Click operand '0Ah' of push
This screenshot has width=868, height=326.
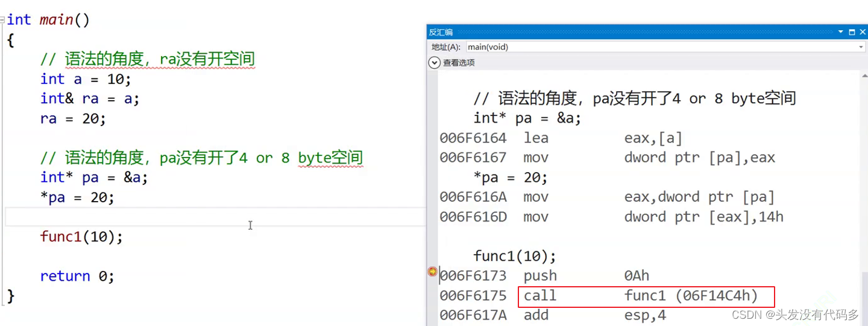tap(637, 276)
